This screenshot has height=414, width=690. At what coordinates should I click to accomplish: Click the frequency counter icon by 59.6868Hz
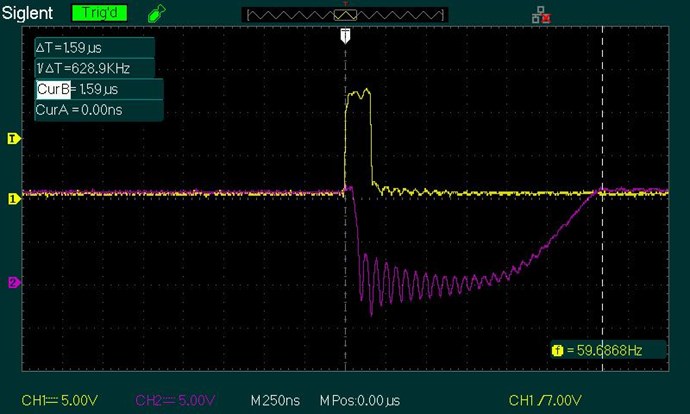[x=557, y=350]
